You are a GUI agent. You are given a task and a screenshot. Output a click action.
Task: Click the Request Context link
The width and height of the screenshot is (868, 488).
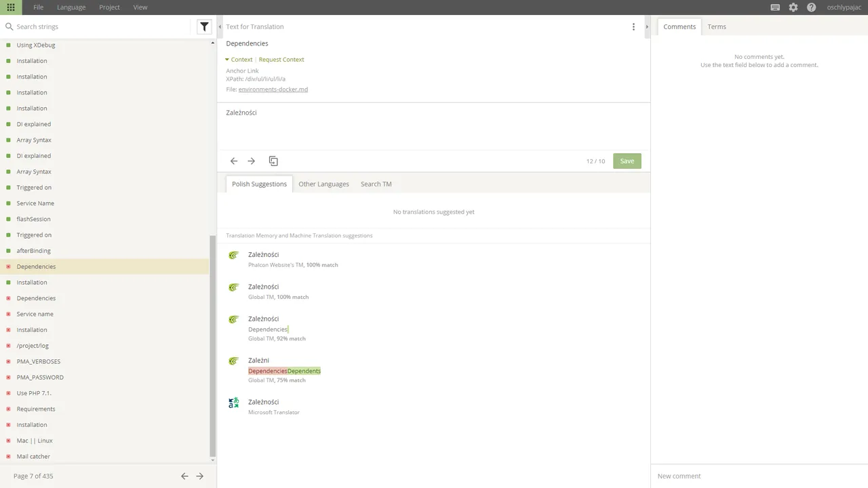(x=281, y=60)
